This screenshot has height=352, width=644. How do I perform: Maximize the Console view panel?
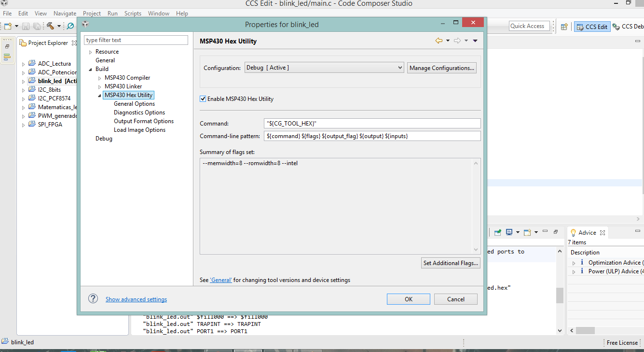click(x=556, y=232)
